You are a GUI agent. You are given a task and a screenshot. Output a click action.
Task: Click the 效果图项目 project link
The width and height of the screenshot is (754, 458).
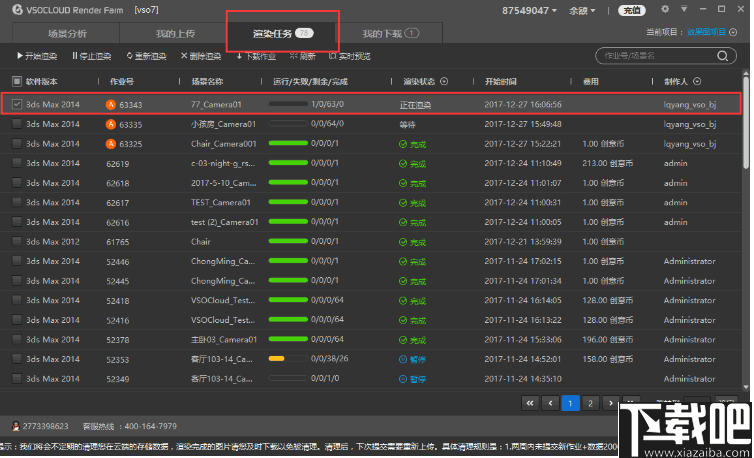tap(706, 32)
